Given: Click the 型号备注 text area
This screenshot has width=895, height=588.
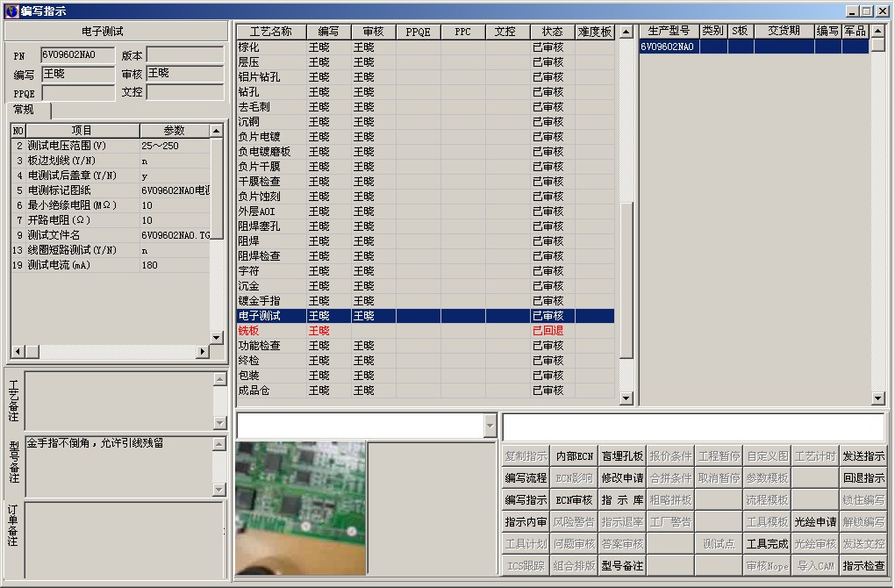Looking at the screenshot, I should tap(119, 466).
